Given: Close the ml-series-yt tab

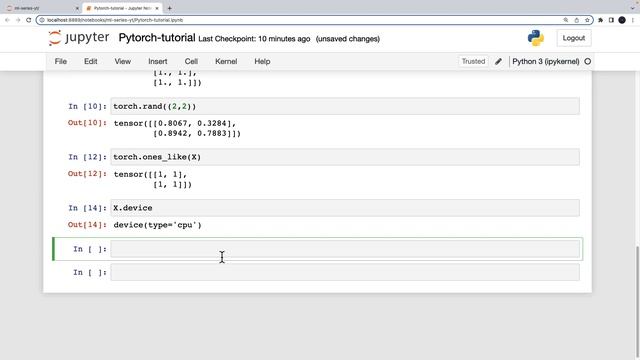Looking at the screenshot, I should [x=77, y=8].
